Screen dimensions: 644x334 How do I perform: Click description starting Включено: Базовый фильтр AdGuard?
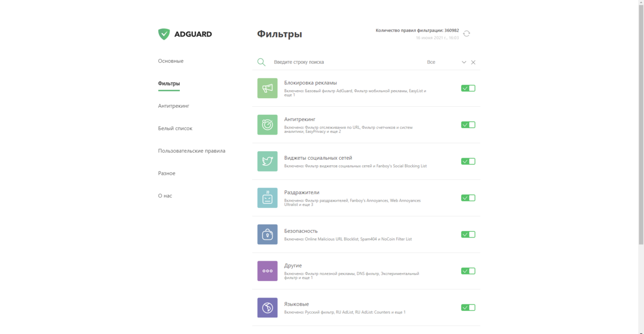pyautogui.click(x=355, y=93)
